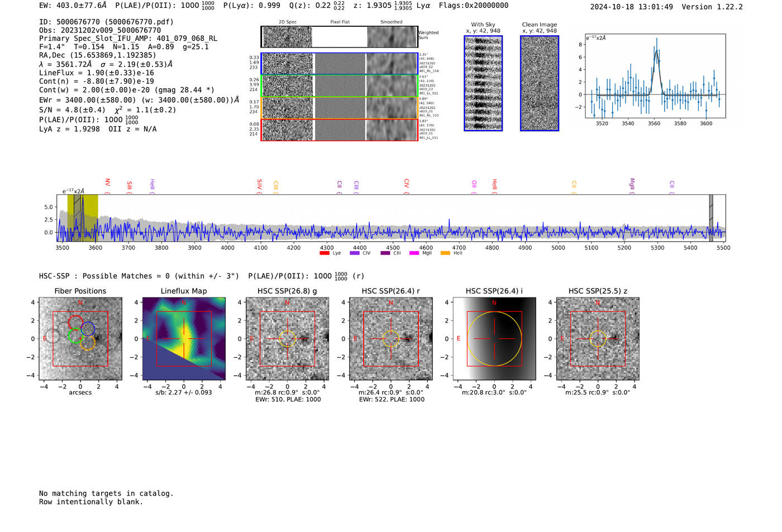Viewport: 782px width, 532px height.
Task: Open the HSC SSP(26.4) r cutout
Action: [391, 339]
